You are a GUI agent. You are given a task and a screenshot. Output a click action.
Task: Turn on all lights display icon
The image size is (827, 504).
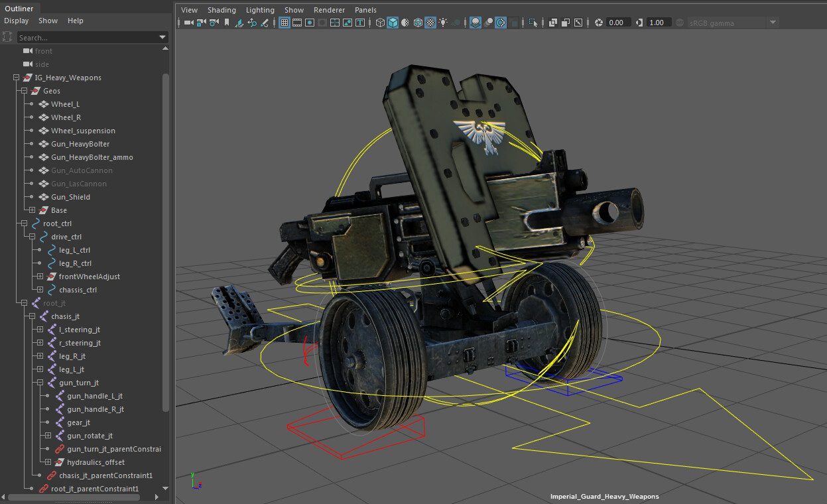443,22
